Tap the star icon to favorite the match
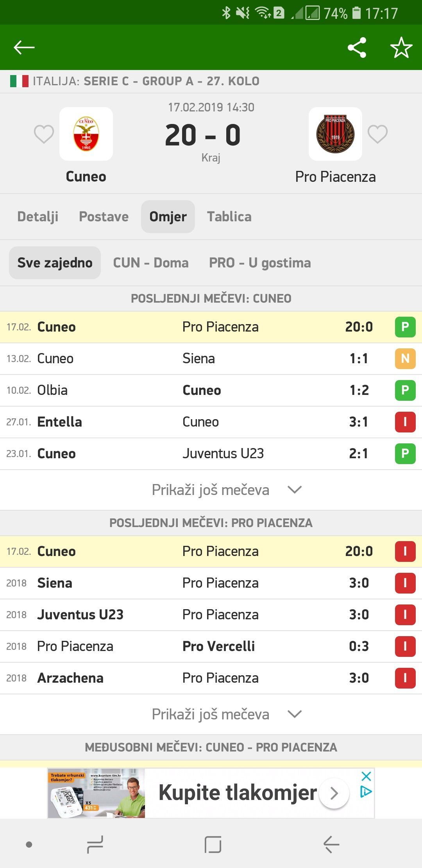The width and height of the screenshot is (422, 868). tap(401, 48)
